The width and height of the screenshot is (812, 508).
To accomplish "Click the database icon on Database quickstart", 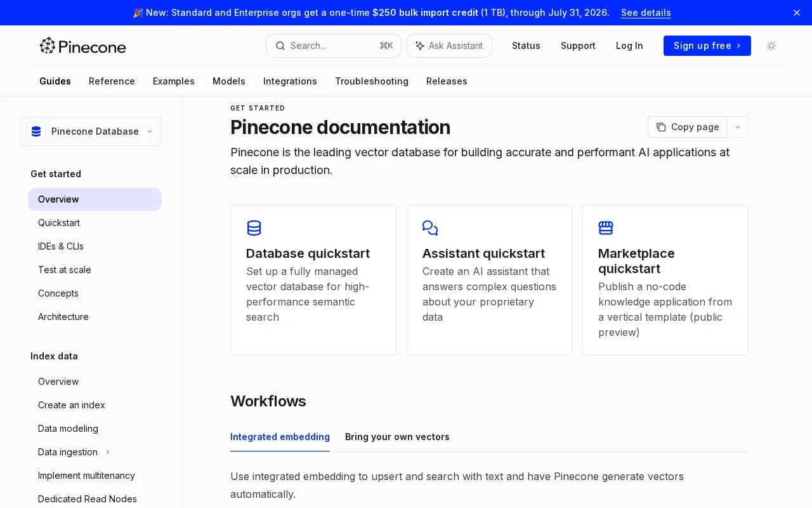I will pyautogui.click(x=254, y=228).
